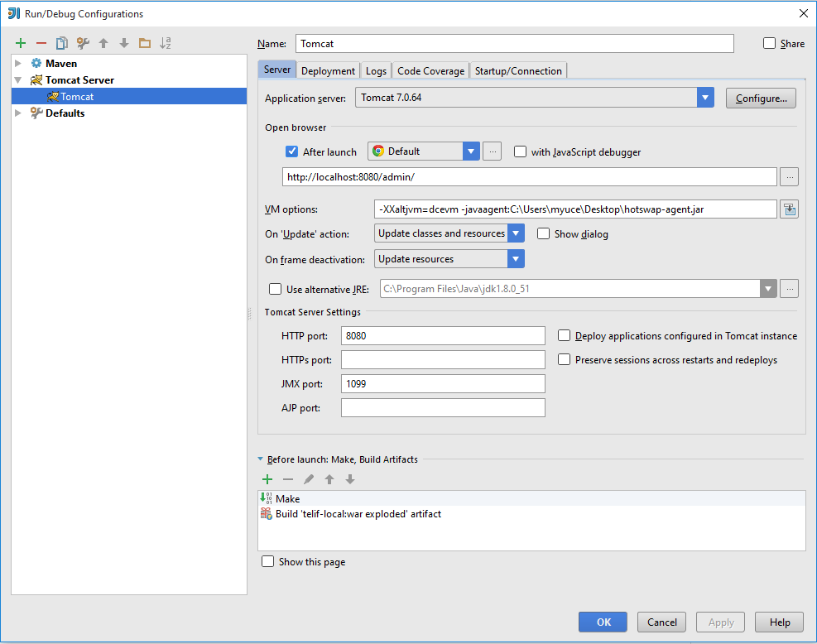Sort configurations alphabetically
Image resolution: width=817 pixels, height=644 pixels.
pyautogui.click(x=166, y=43)
